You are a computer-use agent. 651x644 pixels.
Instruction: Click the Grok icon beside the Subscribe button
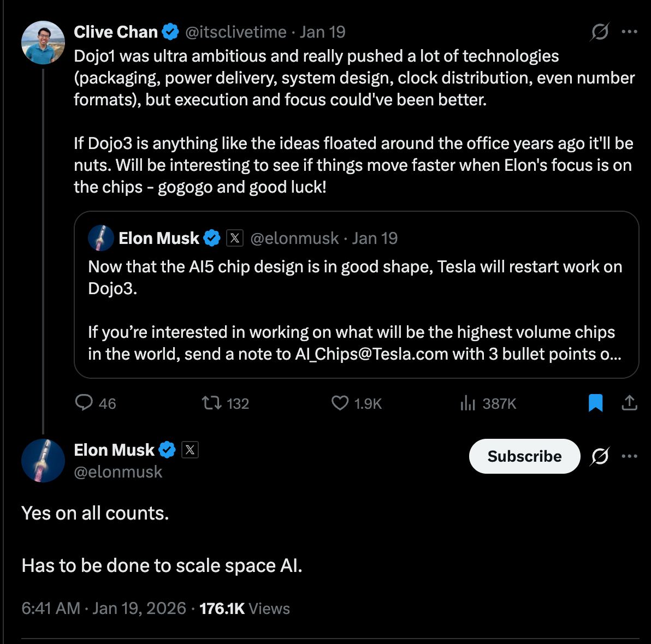600,456
